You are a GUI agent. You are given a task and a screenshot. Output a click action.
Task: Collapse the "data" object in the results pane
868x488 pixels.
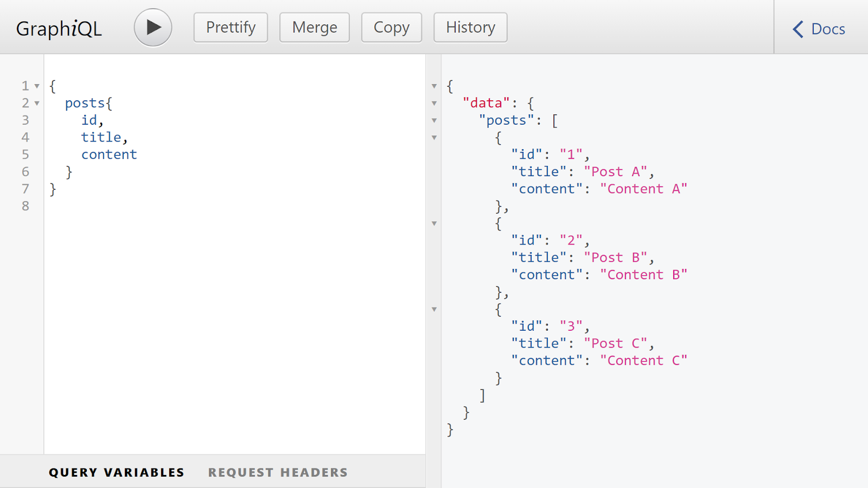point(434,103)
